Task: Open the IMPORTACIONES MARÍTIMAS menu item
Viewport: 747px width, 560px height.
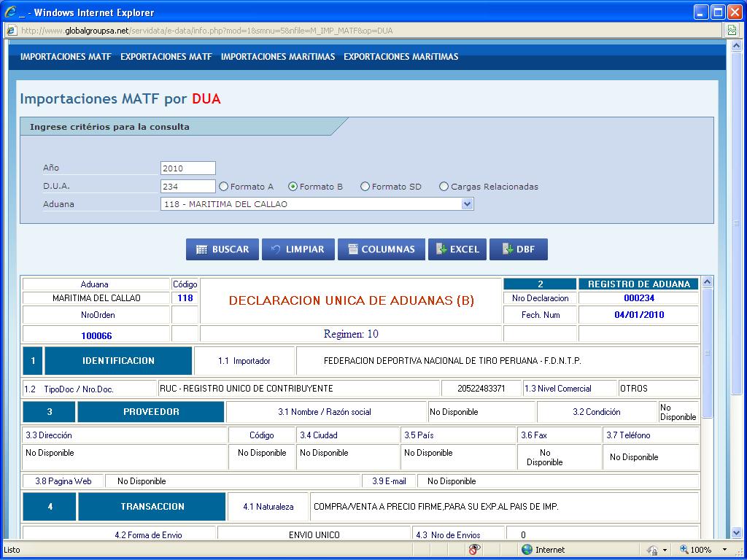Action: 278,57
